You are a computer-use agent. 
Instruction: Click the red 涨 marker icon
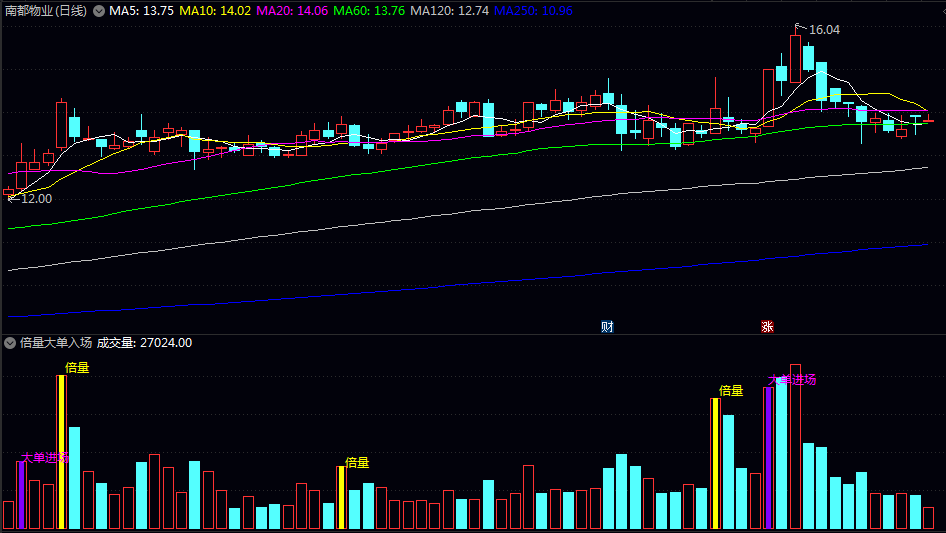pos(767,327)
